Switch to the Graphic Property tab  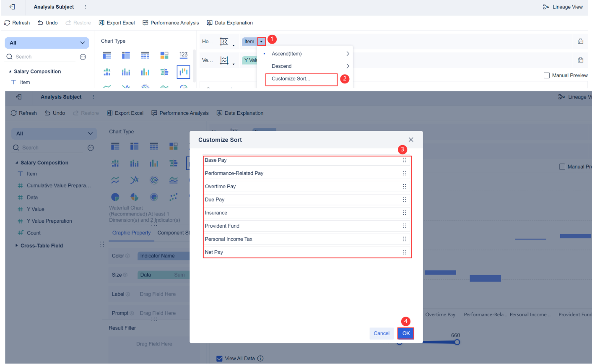click(131, 233)
